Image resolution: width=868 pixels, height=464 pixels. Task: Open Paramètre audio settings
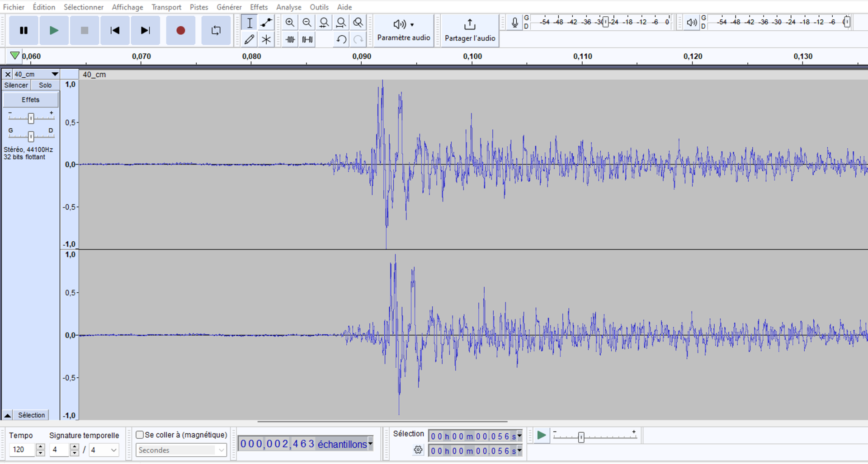click(404, 30)
